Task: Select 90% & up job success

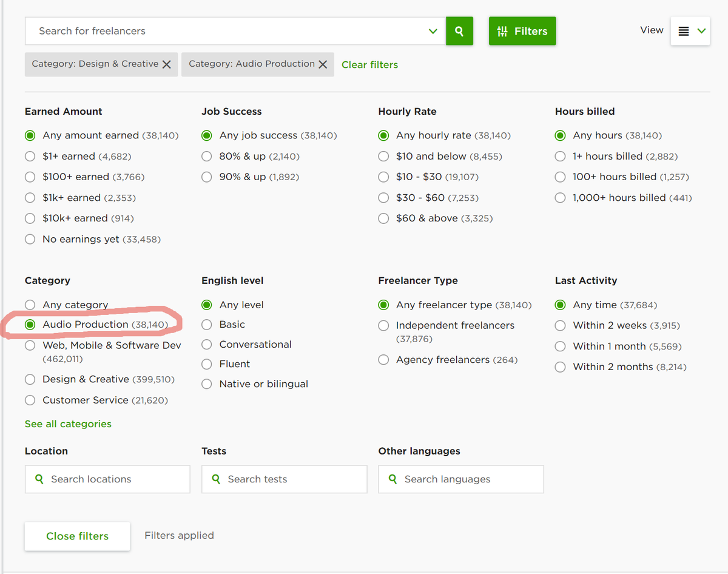Action: pyautogui.click(x=207, y=177)
